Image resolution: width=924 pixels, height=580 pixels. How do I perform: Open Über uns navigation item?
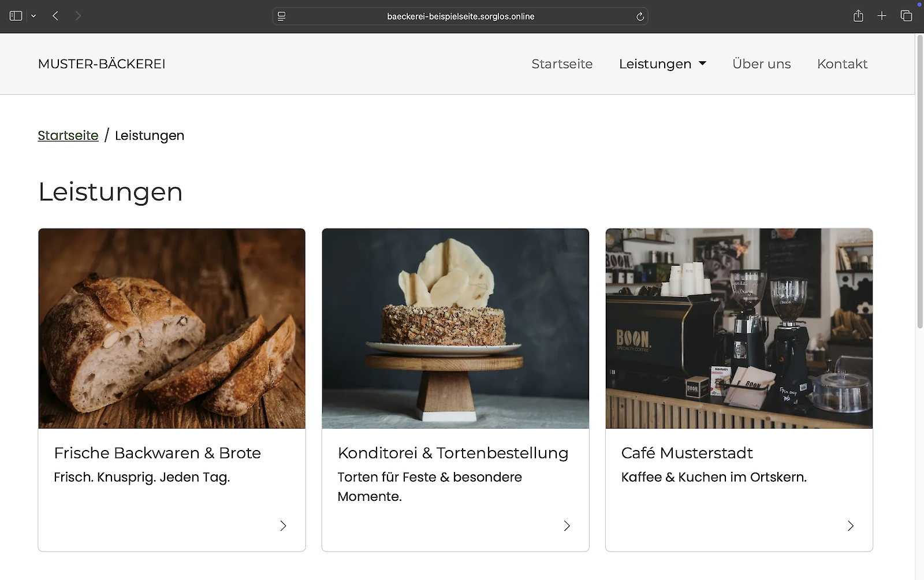click(761, 64)
